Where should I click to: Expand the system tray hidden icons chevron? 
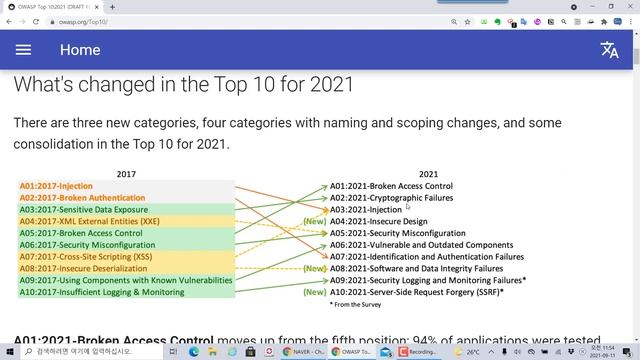click(x=491, y=351)
